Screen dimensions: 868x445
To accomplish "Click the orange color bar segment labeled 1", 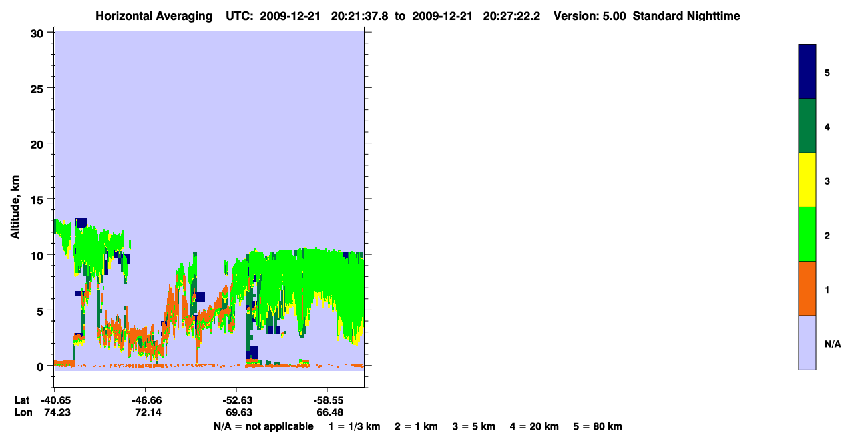I will pyautogui.click(x=807, y=288).
